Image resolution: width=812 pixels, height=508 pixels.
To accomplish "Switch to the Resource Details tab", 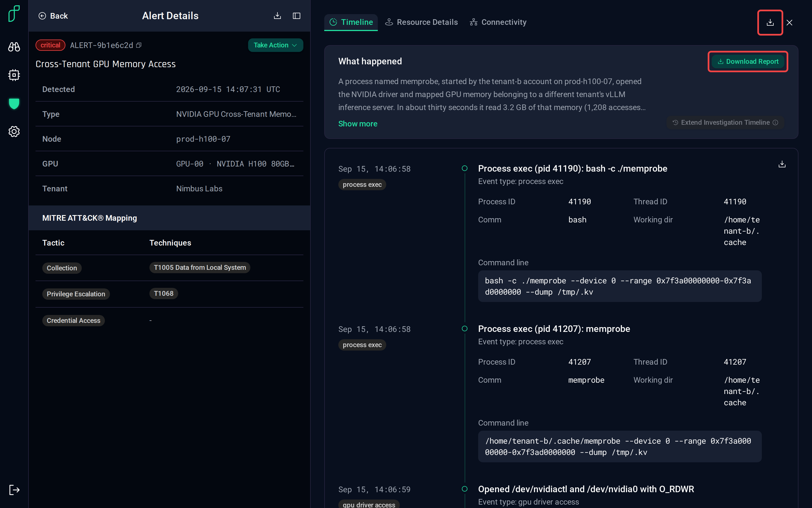I will click(422, 22).
